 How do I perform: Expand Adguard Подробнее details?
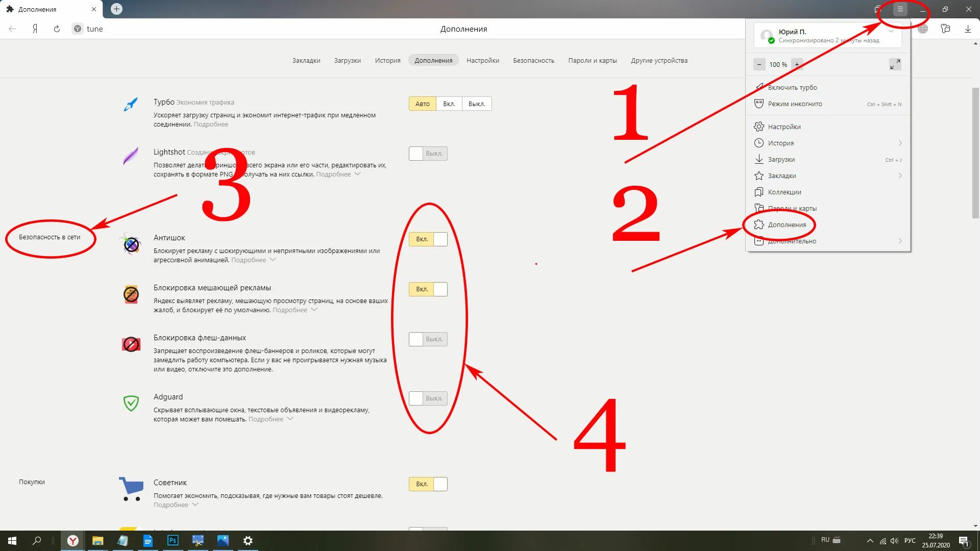pos(271,419)
